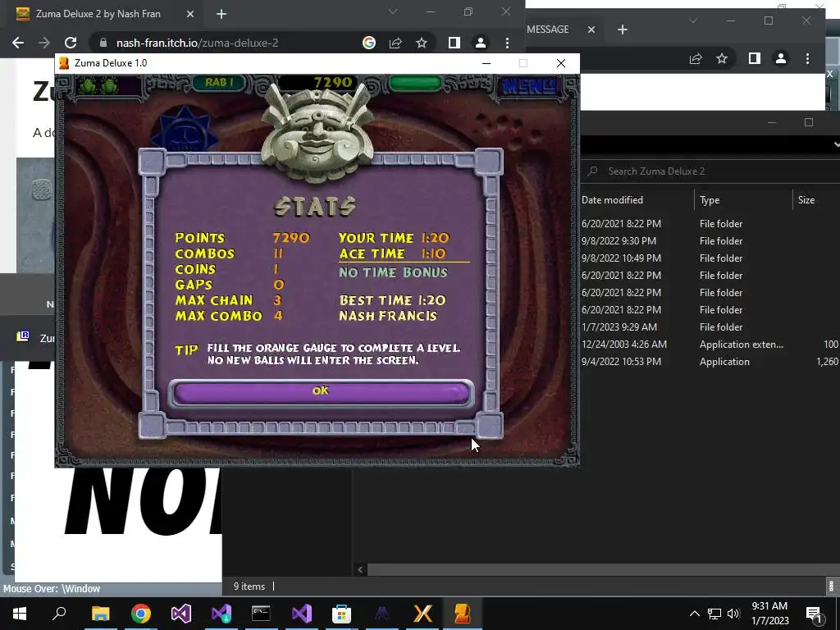Close the Zuma Deluxe 2 browser tab

click(x=190, y=14)
